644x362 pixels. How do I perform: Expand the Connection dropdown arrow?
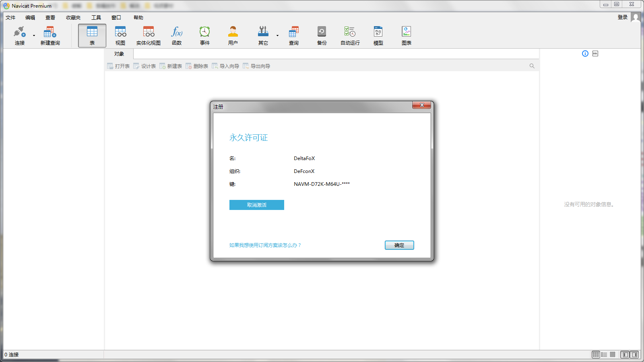pos(34,36)
